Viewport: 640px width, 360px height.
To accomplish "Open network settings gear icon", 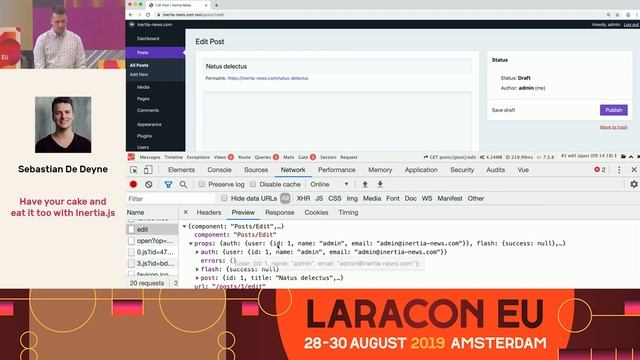I will 633,184.
